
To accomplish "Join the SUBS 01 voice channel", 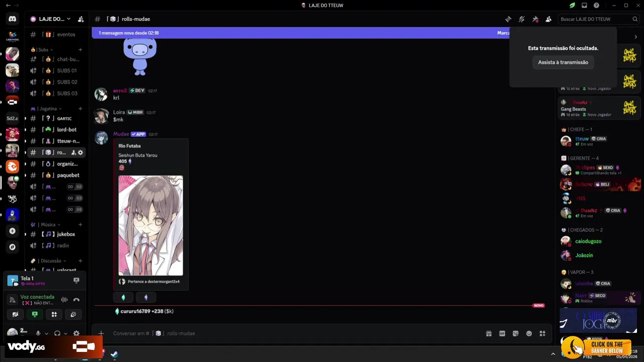I will pyautogui.click(x=57, y=70).
